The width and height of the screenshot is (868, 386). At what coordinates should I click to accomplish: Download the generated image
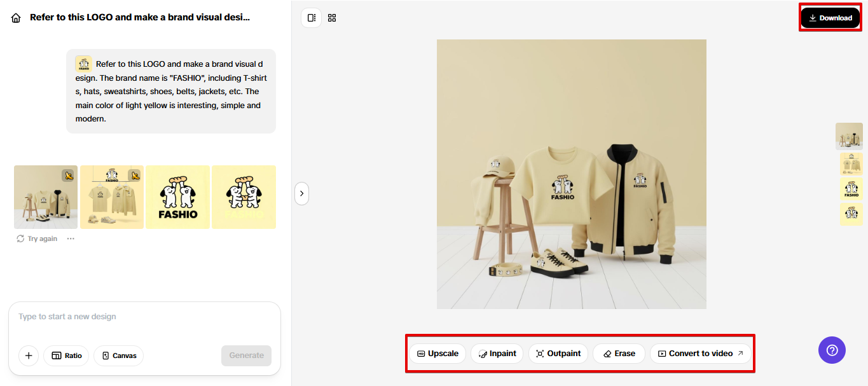coord(830,17)
